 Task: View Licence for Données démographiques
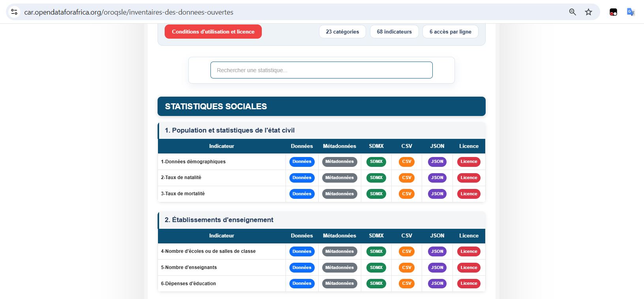469,162
